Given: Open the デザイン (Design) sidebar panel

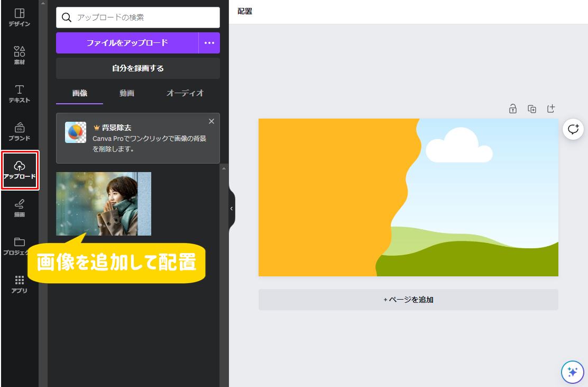Looking at the screenshot, I should [20, 17].
